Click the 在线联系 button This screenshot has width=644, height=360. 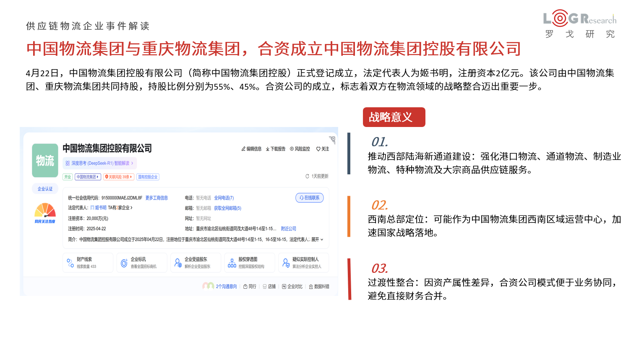(310, 198)
